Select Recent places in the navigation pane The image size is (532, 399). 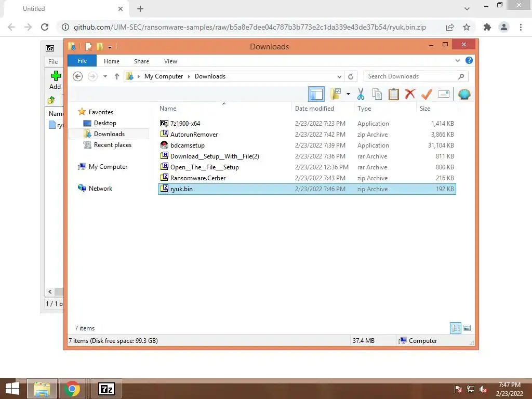[x=112, y=145]
